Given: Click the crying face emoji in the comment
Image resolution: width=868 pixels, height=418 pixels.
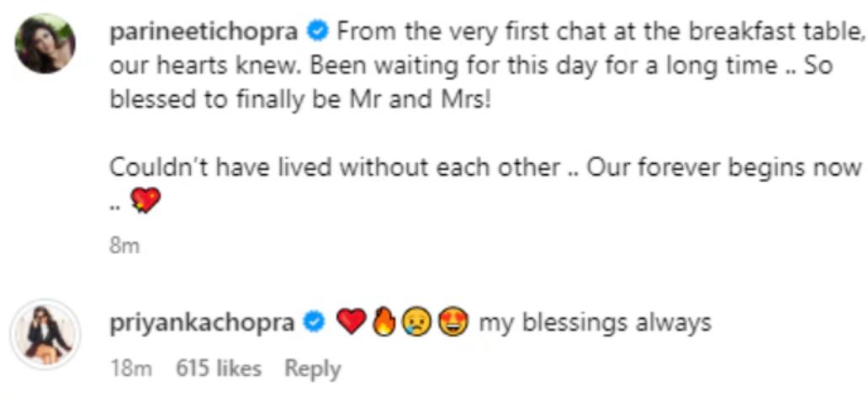Looking at the screenshot, I should pos(414,322).
